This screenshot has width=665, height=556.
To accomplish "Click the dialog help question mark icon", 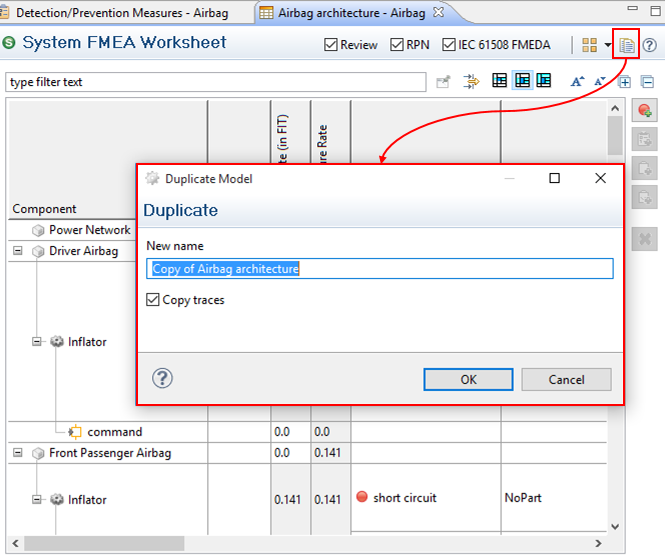I will tap(163, 378).
